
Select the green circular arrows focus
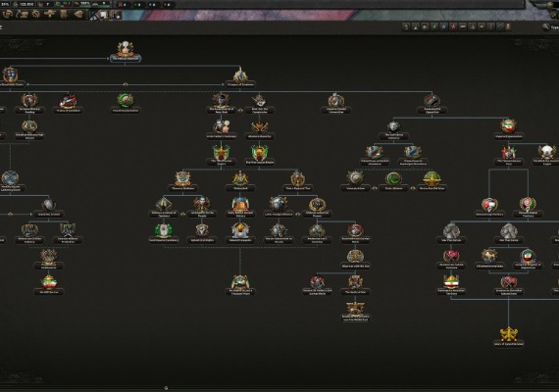[126, 103]
